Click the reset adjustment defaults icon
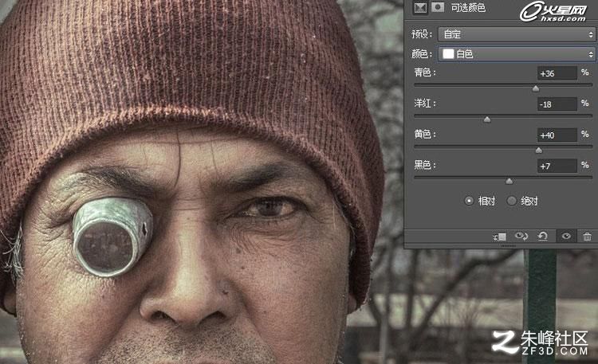Viewport: 598px width, 364px height. click(543, 237)
